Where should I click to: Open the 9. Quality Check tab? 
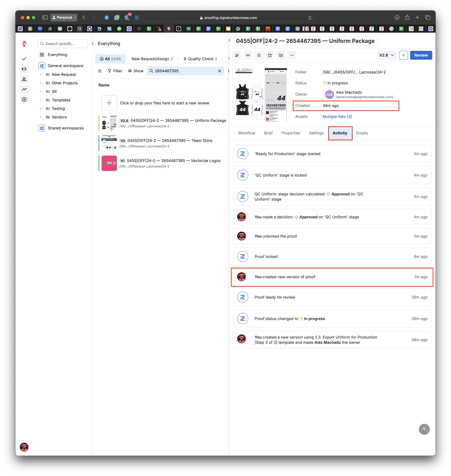pos(200,59)
